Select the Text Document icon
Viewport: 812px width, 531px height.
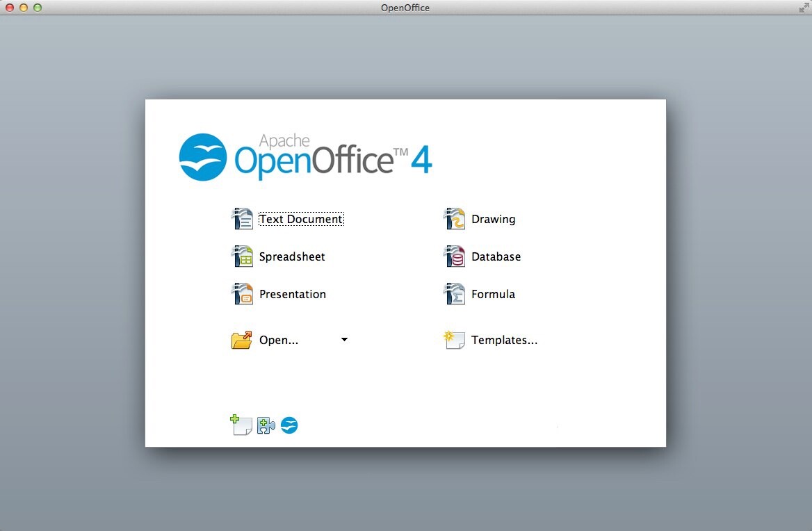(242, 218)
